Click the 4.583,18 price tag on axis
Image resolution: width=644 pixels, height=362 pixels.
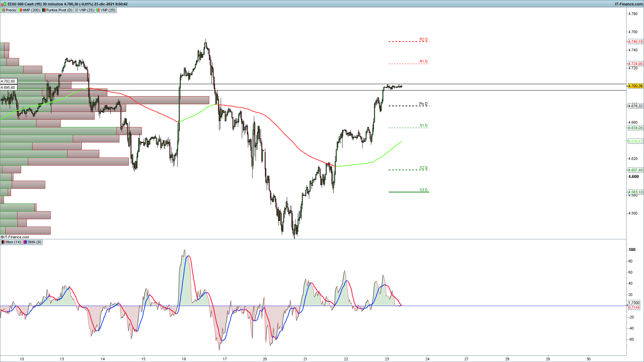(x=635, y=192)
